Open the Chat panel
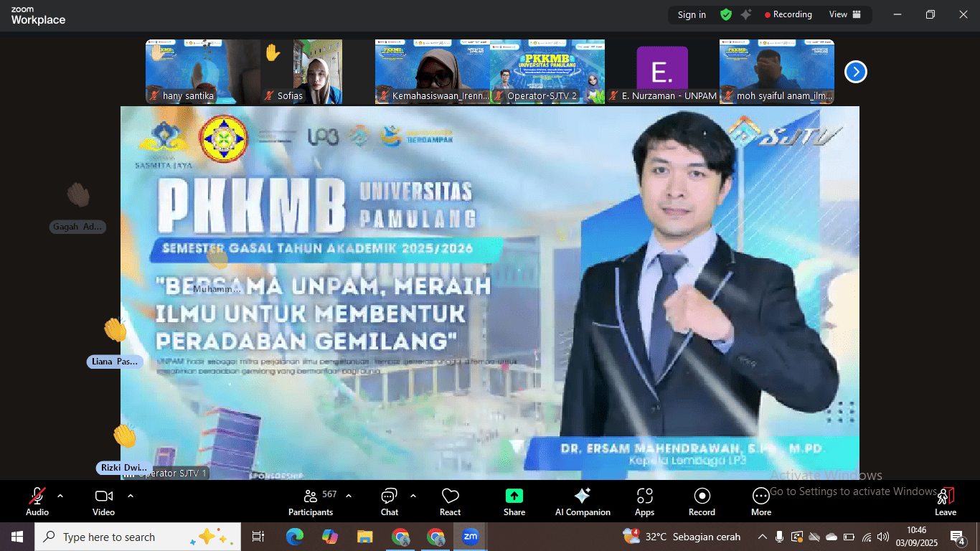This screenshot has width=980, height=551. 389,501
